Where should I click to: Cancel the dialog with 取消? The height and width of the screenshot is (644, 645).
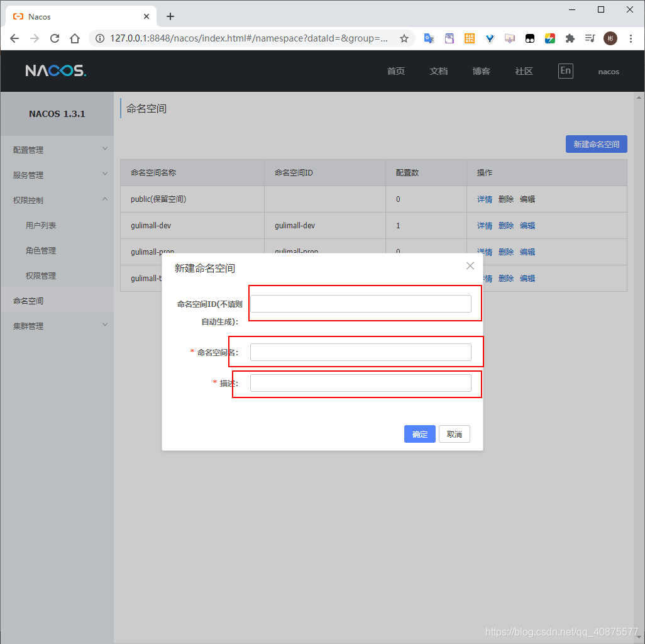point(454,434)
